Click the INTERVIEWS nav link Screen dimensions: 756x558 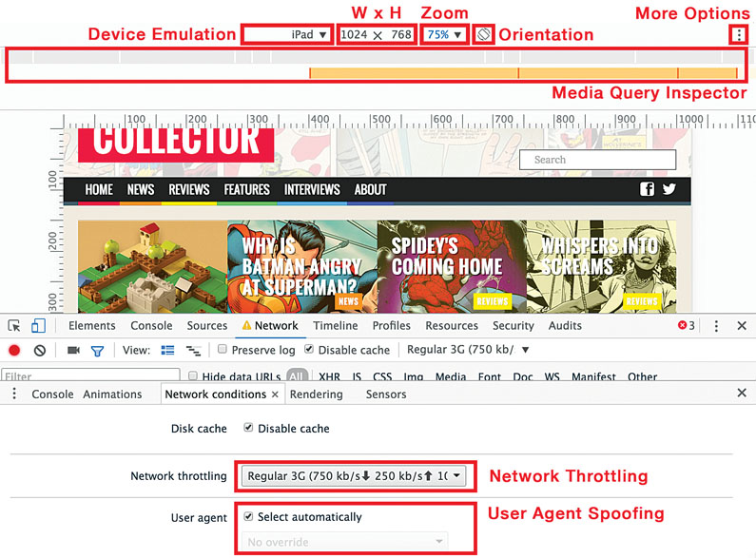[x=312, y=189]
